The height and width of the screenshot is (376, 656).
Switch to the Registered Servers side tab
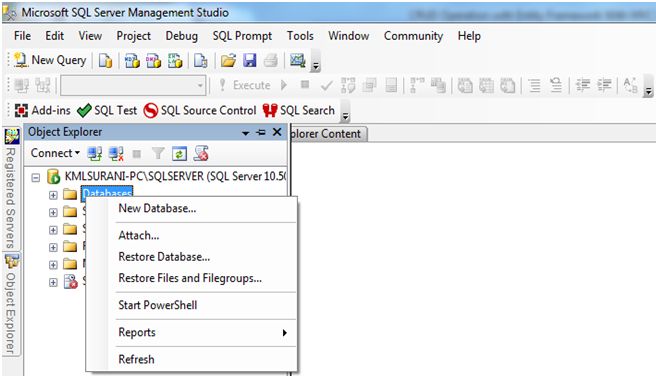point(11,189)
